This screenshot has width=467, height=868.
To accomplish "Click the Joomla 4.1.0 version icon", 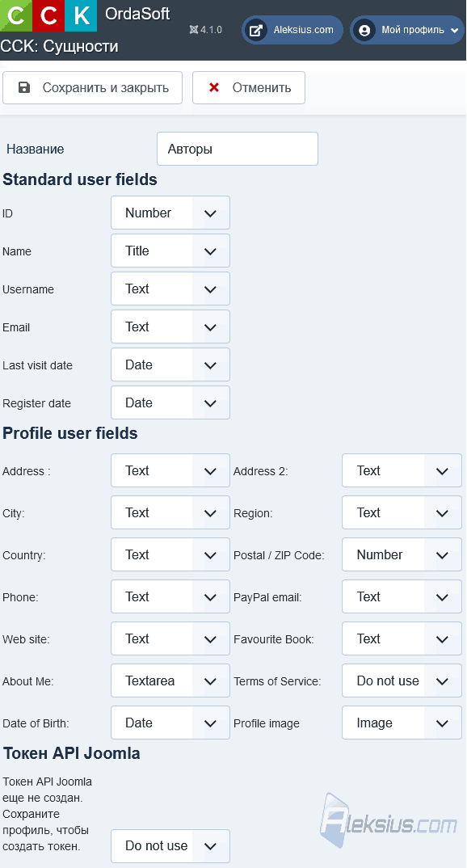I will coord(194,30).
